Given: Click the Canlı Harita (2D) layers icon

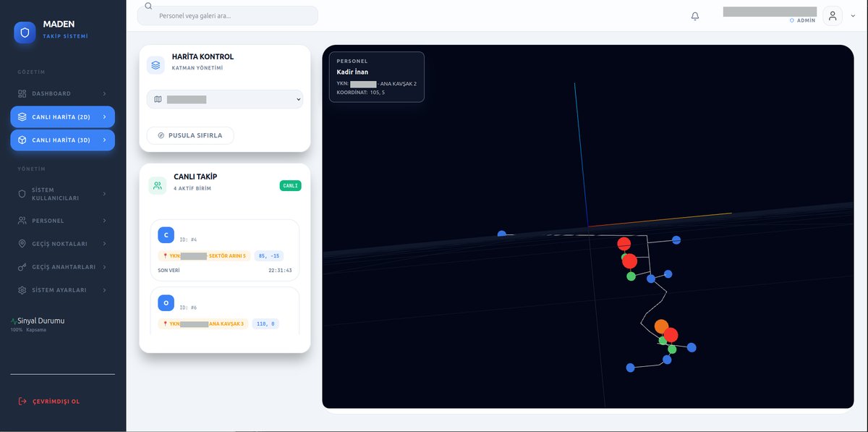Looking at the screenshot, I should coord(22,117).
